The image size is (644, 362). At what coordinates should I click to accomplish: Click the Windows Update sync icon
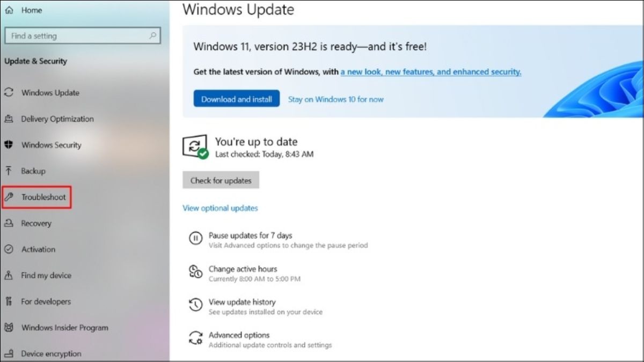[9, 92]
